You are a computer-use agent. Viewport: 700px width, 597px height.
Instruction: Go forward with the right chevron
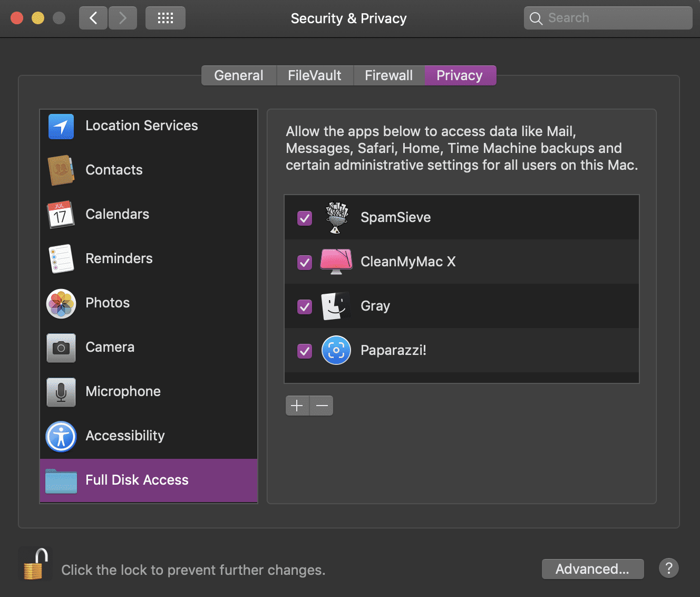[123, 18]
